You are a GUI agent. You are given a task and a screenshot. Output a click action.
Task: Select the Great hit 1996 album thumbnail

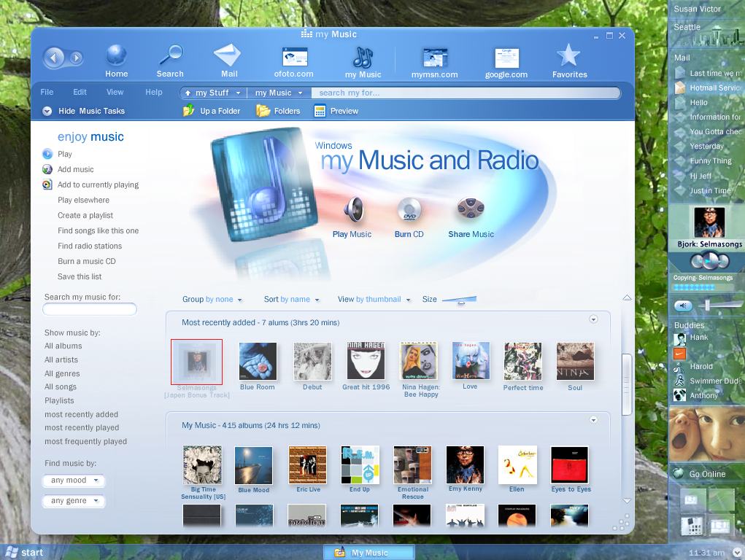point(366,361)
